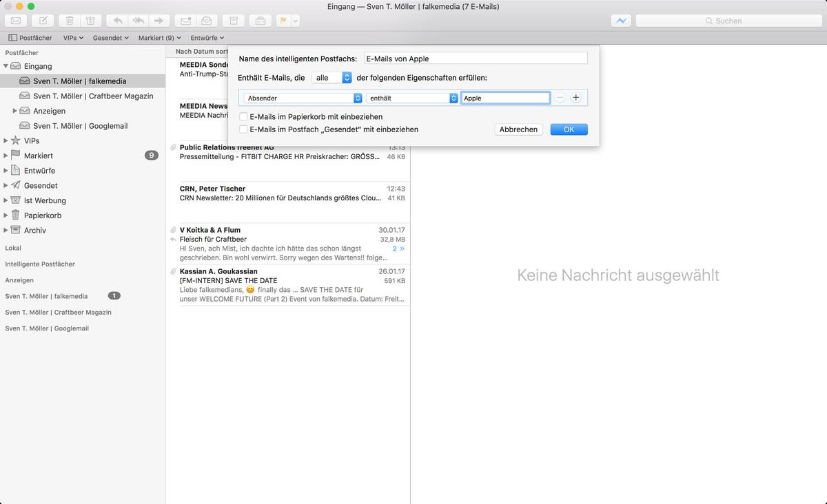Click the Move-to mailbox drawer icon
This screenshot has height=504, width=827.
point(260,21)
